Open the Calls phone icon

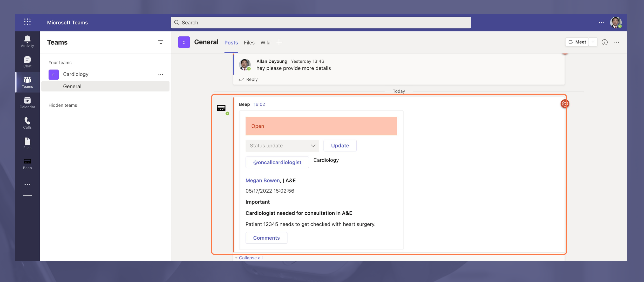pyautogui.click(x=27, y=123)
